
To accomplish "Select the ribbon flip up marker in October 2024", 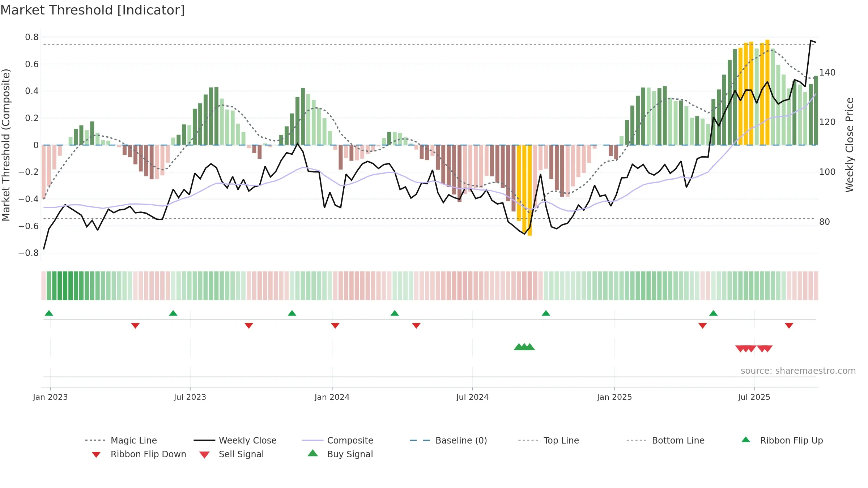I will point(546,313).
